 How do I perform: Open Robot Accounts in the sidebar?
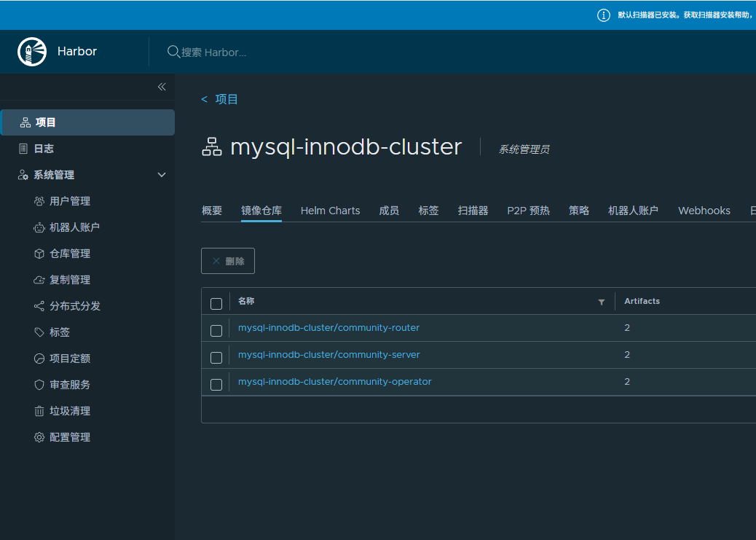pyautogui.click(x=74, y=227)
